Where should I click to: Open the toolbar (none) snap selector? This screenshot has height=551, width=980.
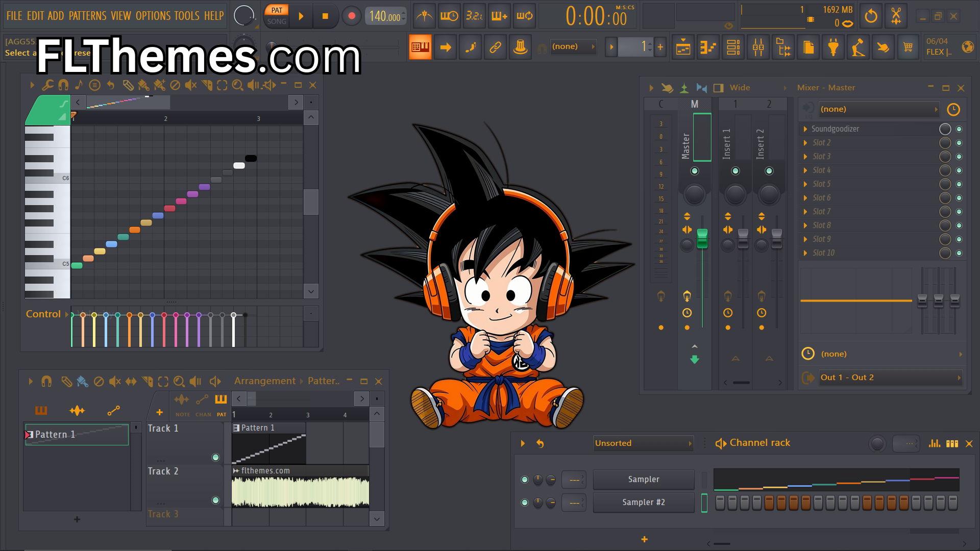574,47
